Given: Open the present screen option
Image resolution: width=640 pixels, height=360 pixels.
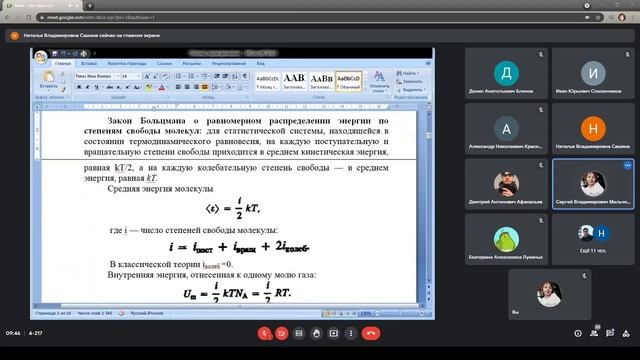Looking at the screenshot, I should tap(333, 333).
